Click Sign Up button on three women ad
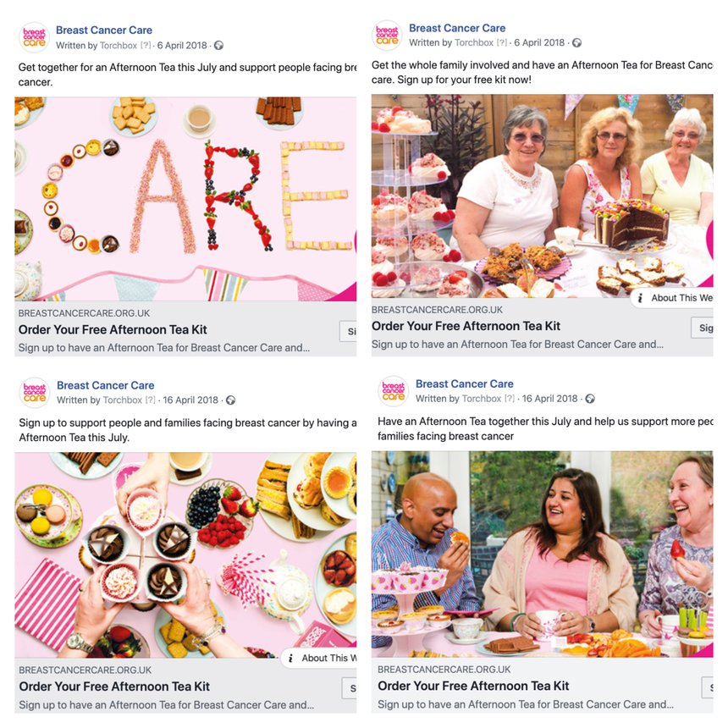The image size is (728, 728). point(702,328)
